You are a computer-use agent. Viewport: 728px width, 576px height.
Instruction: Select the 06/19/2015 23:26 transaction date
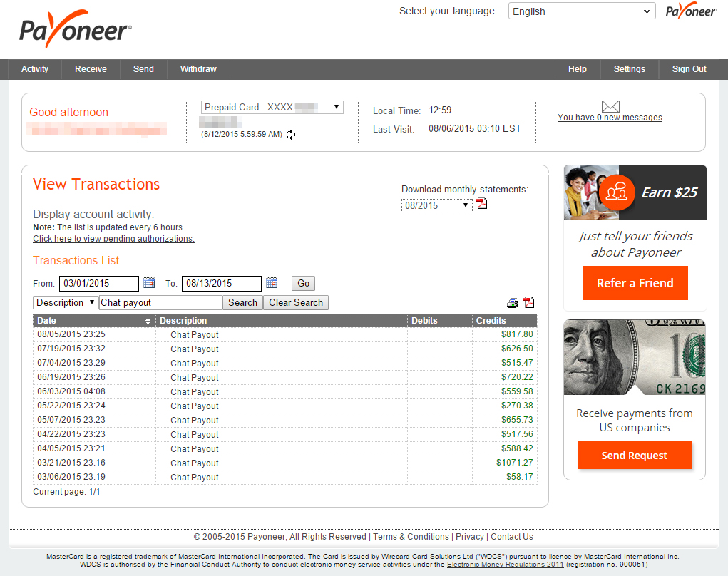point(71,377)
